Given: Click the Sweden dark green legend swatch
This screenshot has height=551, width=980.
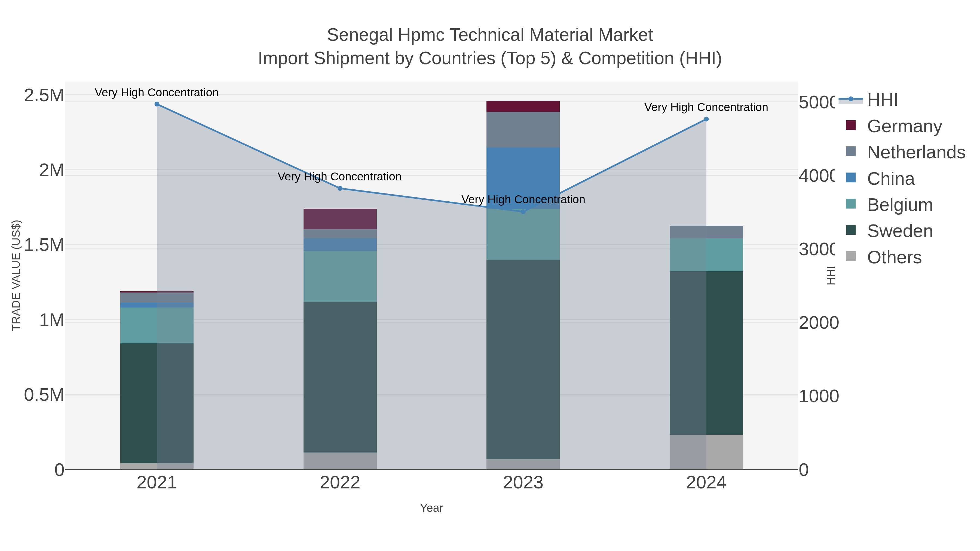Looking at the screenshot, I should (851, 230).
